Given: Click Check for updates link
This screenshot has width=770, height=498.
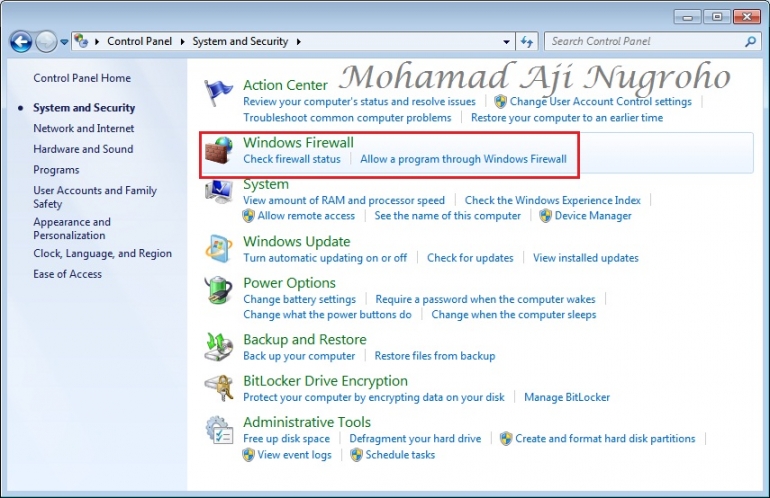Looking at the screenshot, I should pyautogui.click(x=470, y=258).
